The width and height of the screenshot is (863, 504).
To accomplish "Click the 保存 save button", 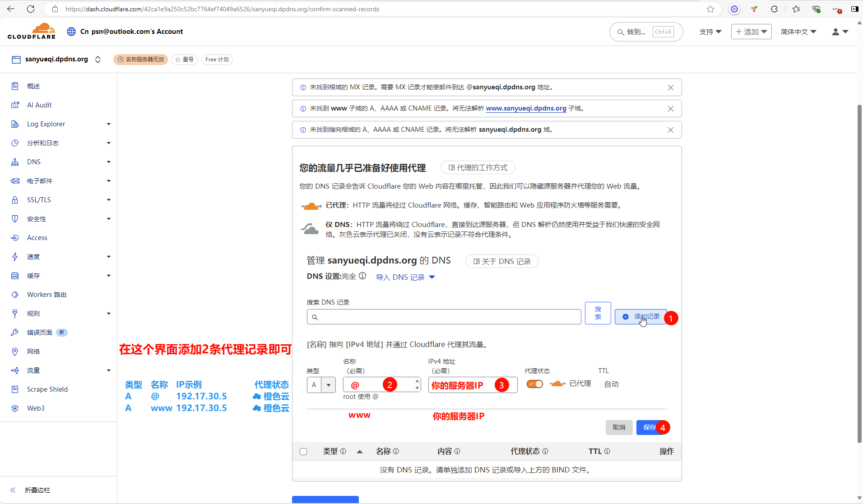I will (x=650, y=427).
